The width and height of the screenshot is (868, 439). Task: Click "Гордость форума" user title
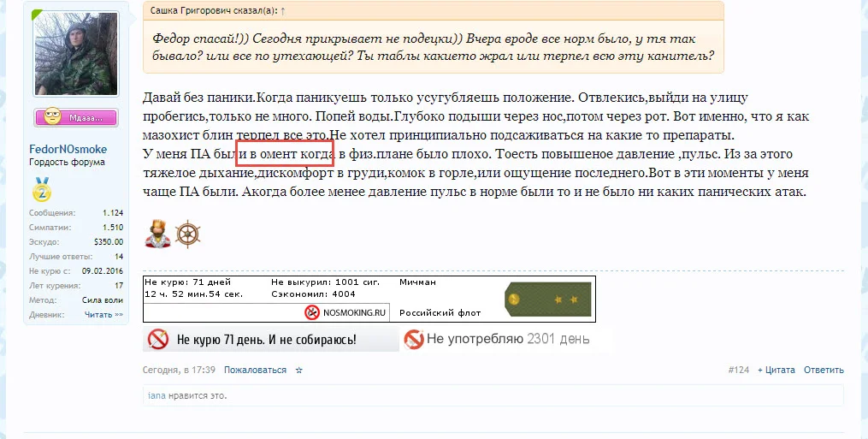(67, 162)
